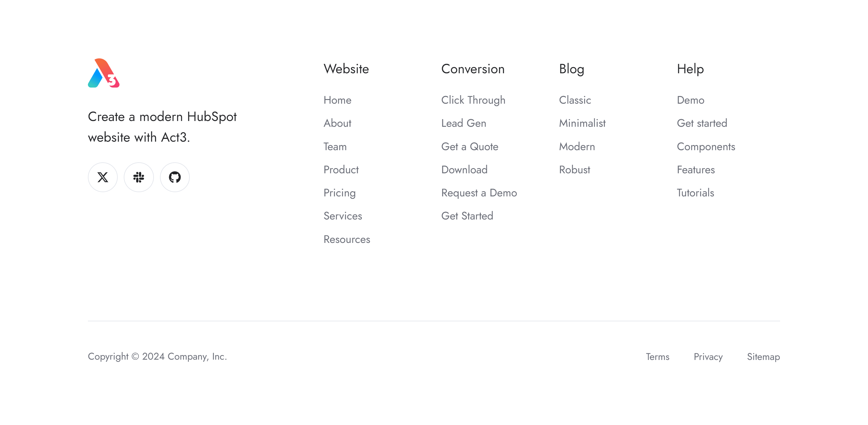Open the Slack social icon
Image resolution: width=868 pixels, height=425 pixels.
click(139, 177)
